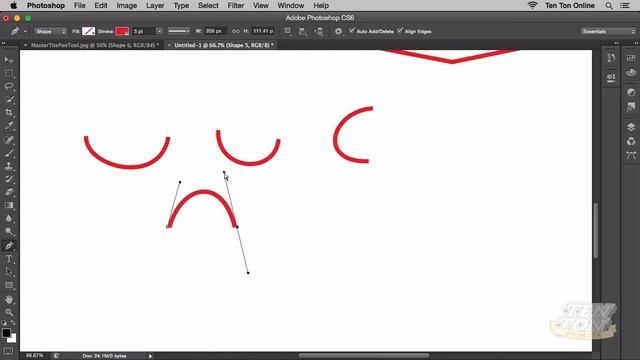Select the Rectangle shape tool
Image resolution: width=640 pixels, height=360 pixels.
(9, 285)
